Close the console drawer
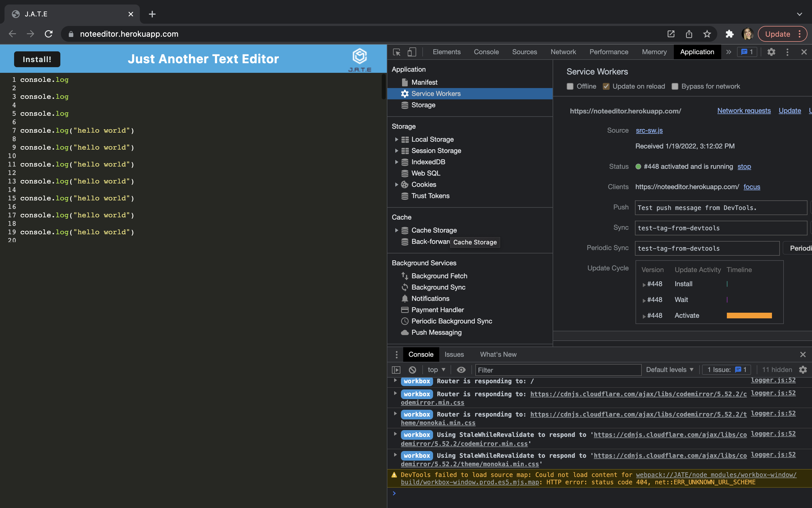This screenshot has width=812, height=508. point(803,354)
